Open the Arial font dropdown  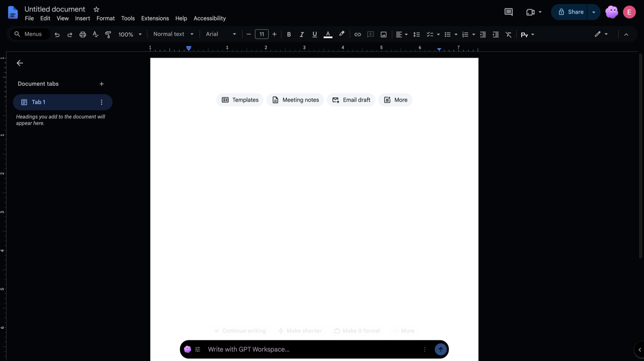[x=221, y=34]
